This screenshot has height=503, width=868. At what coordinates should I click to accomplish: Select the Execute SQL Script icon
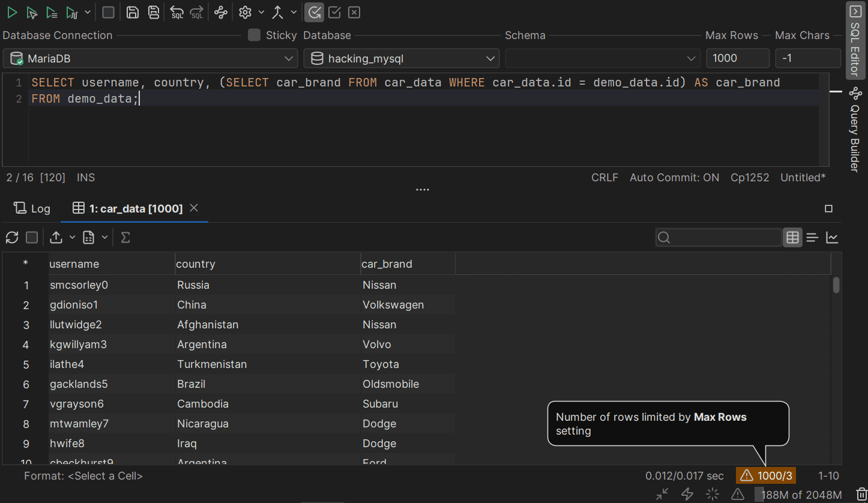tap(53, 12)
